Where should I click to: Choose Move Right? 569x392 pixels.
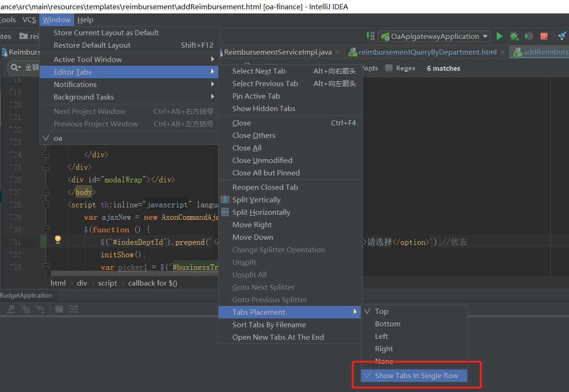[290, 225]
